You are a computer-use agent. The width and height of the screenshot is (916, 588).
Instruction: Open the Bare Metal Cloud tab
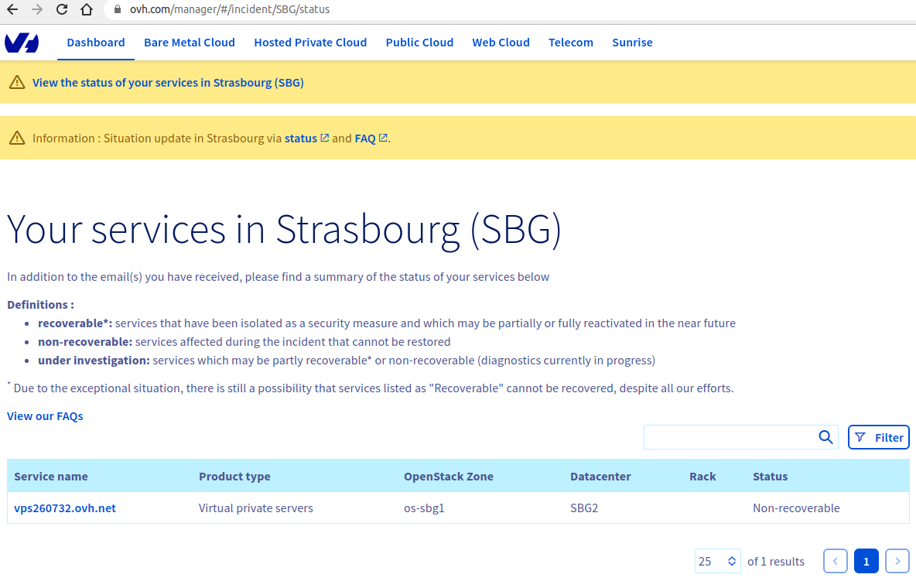pyautogui.click(x=190, y=43)
